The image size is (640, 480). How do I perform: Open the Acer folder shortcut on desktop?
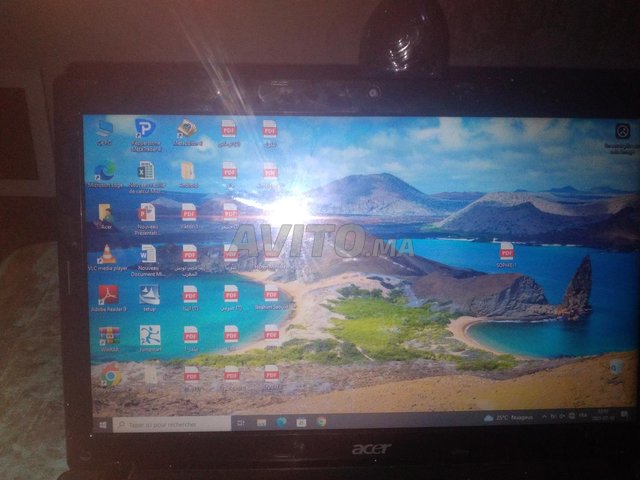pyautogui.click(x=105, y=213)
